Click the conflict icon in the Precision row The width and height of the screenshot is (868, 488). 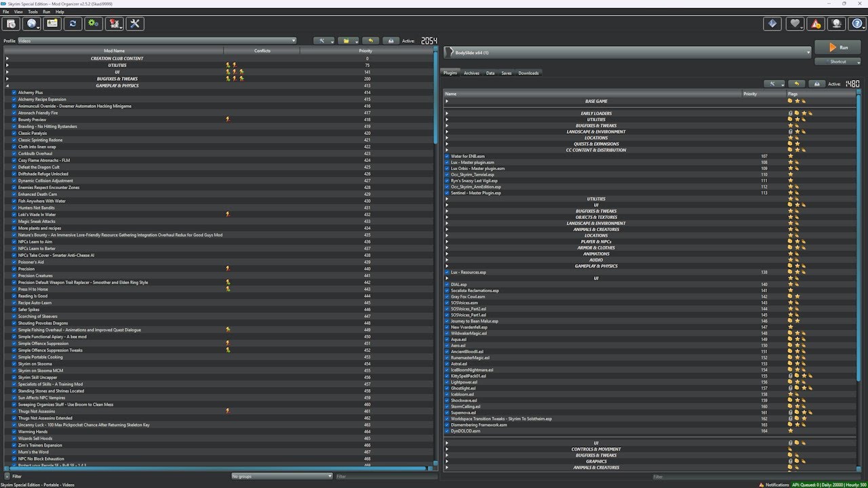point(228,268)
